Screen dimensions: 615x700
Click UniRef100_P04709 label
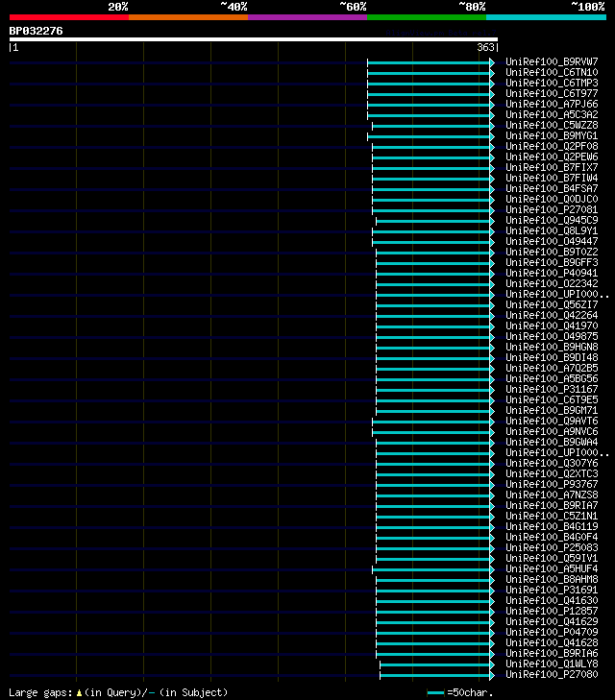(x=552, y=632)
